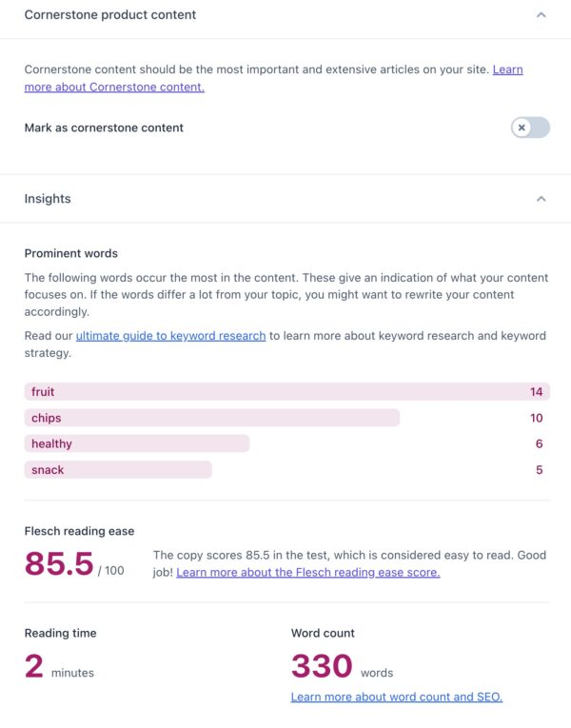Select the 'snack' prominent word bar
The width and height of the screenshot is (571, 728).
tap(118, 470)
